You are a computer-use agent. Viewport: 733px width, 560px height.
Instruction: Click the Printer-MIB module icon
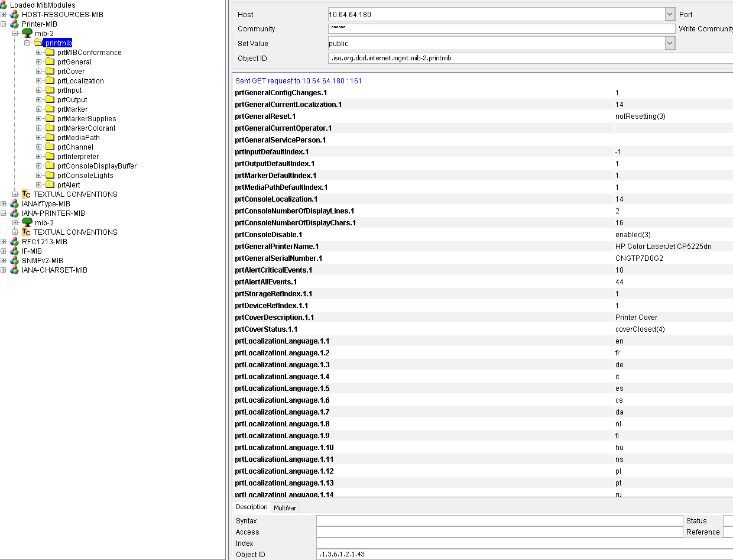click(x=13, y=24)
